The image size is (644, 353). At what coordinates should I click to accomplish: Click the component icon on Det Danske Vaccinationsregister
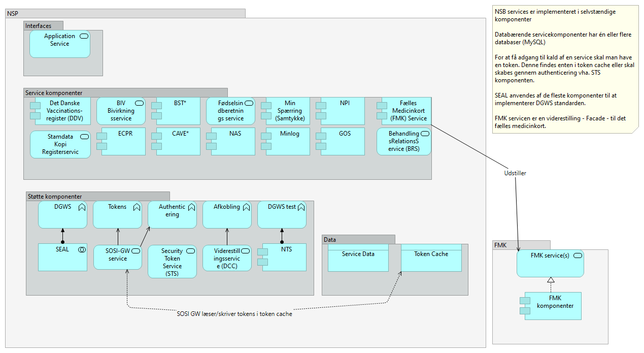pos(35,110)
